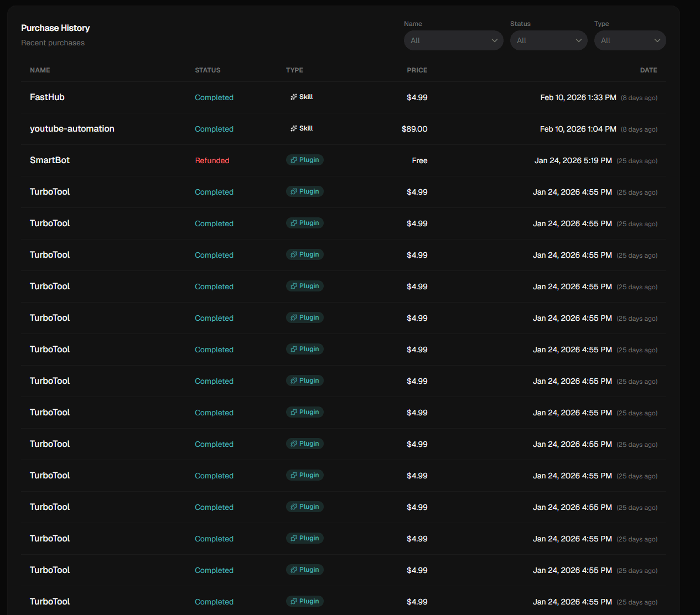Viewport: 700px width, 615px height.
Task: Select the DATE column header
Action: click(x=649, y=70)
